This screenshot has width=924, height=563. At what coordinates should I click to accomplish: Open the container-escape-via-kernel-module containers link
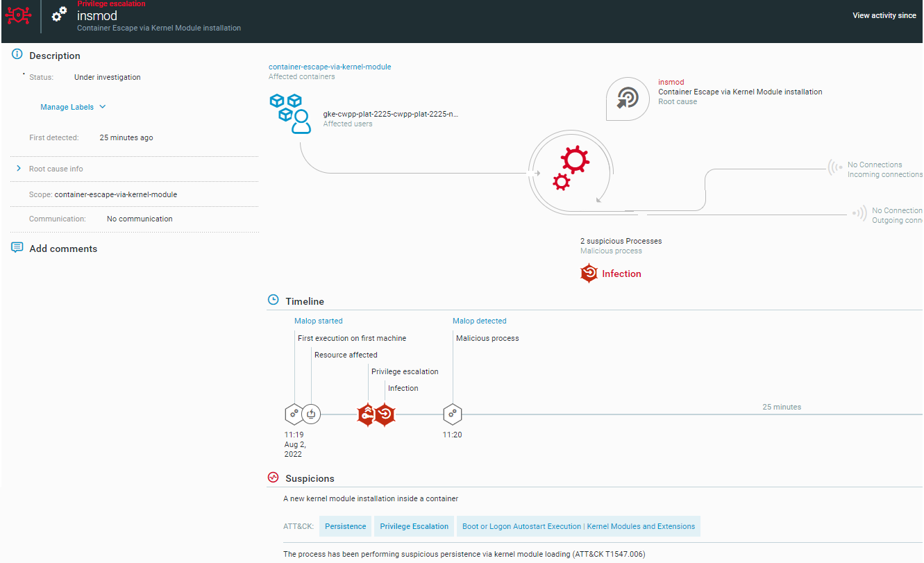click(330, 67)
